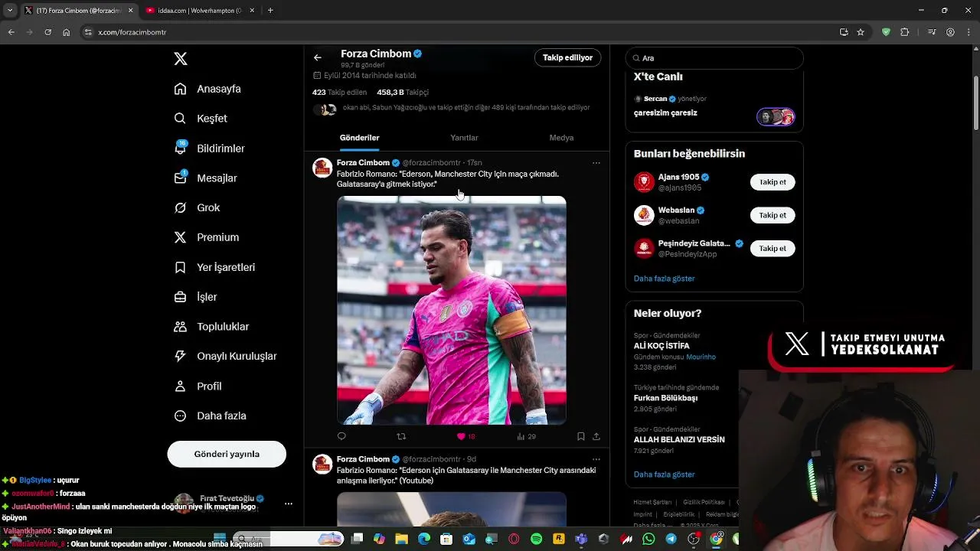Click the Onaylı Kuruluşlar lightning icon
Screen dimensions: 980x551
click(181, 356)
